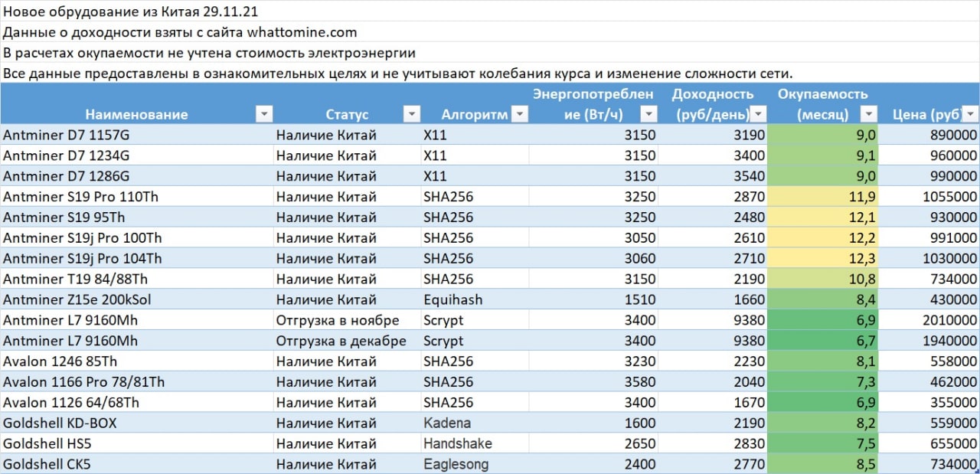This screenshot has height=474, width=980.
Task: Open the Энергопотребление column filter dropdown
Action: (x=649, y=114)
